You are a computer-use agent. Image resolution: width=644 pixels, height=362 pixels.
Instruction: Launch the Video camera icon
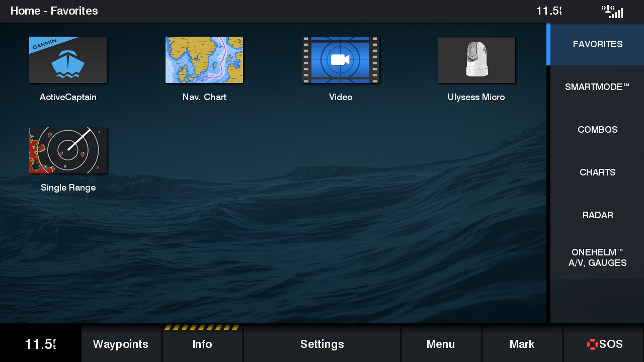tap(341, 60)
